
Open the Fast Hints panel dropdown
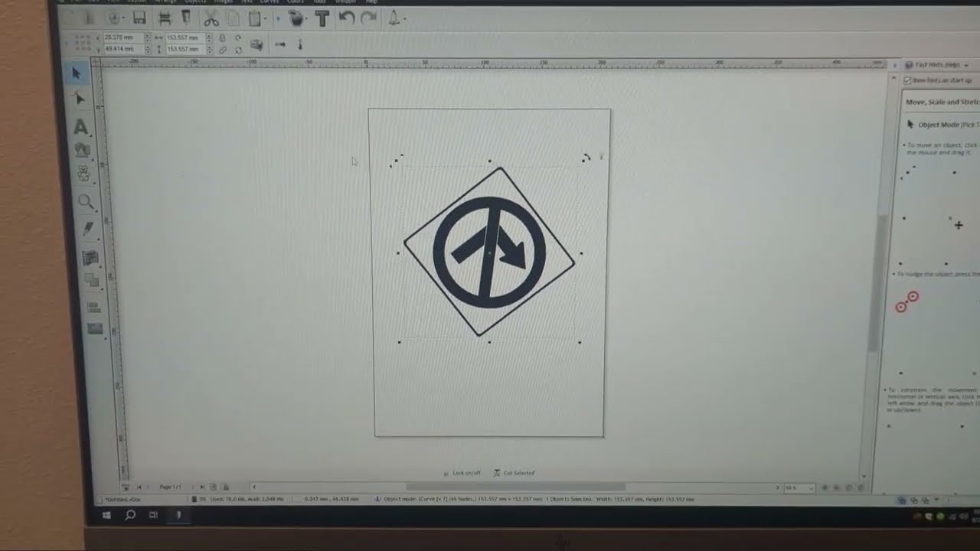pyautogui.click(x=965, y=65)
